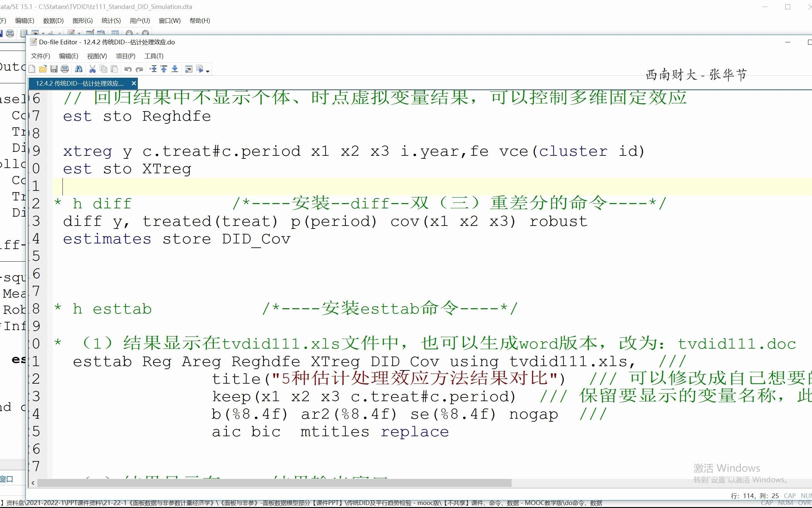The width and height of the screenshot is (812, 508).
Task: Cut selection with scissors icon
Action: coord(92,69)
